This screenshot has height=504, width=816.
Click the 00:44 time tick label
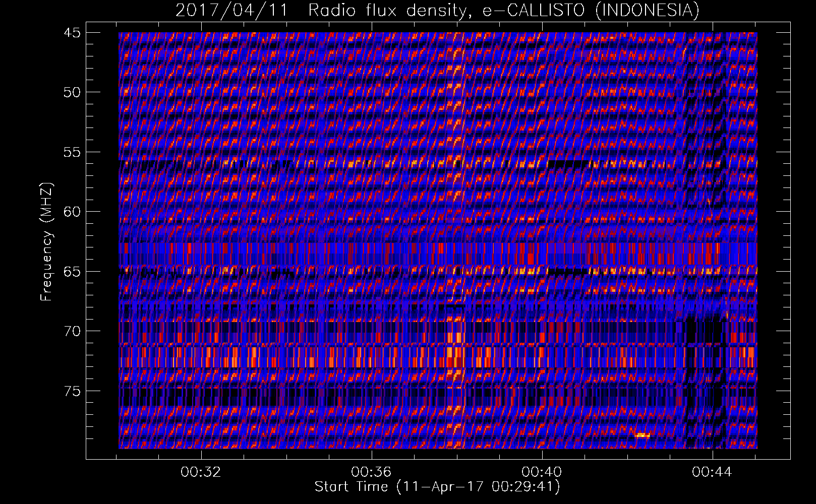[712, 472]
